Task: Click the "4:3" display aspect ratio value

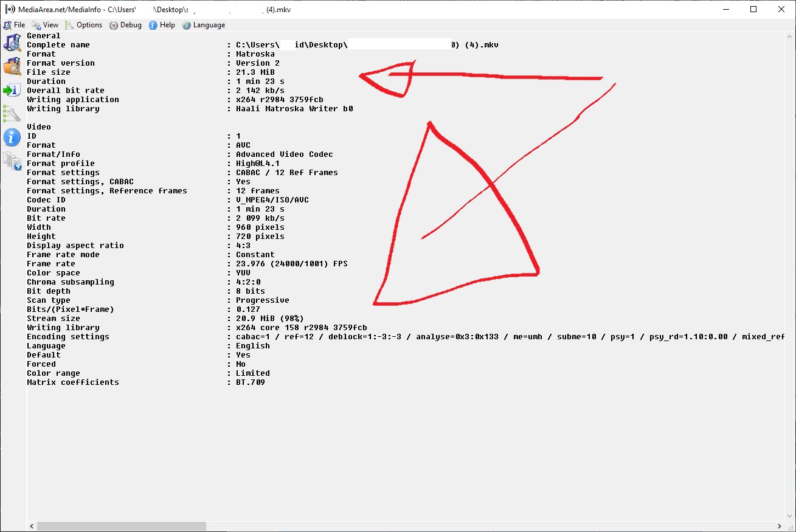Action: [243, 246]
